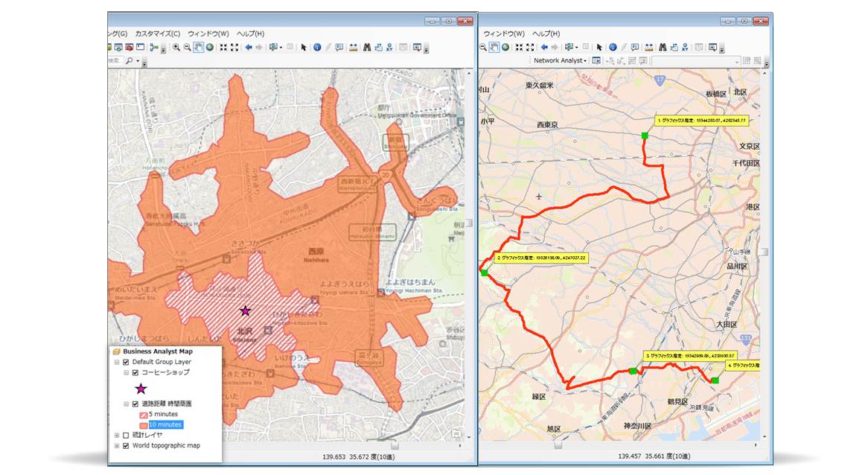The image size is (868, 475).
Task: Open Go To XY tool in right window
Action: (x=685, y=47)
